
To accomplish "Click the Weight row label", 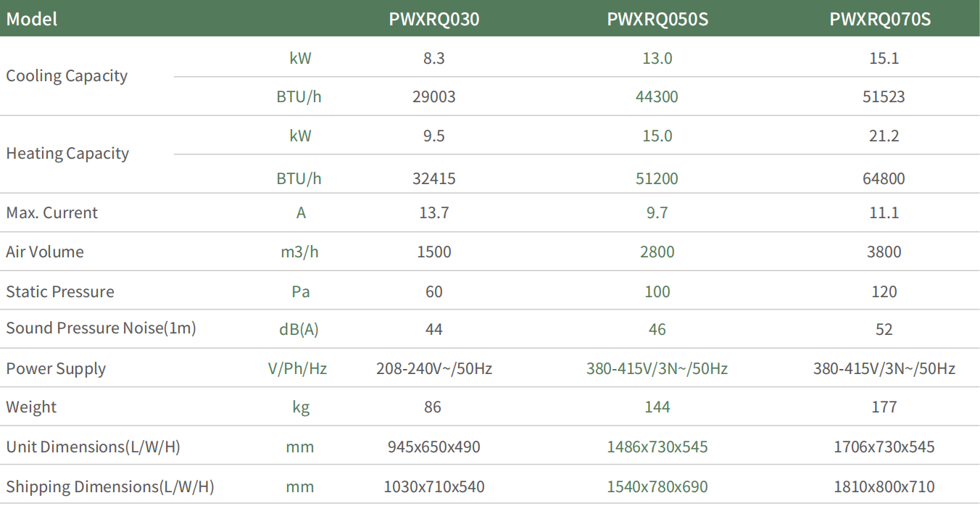I will coord(31,407).
